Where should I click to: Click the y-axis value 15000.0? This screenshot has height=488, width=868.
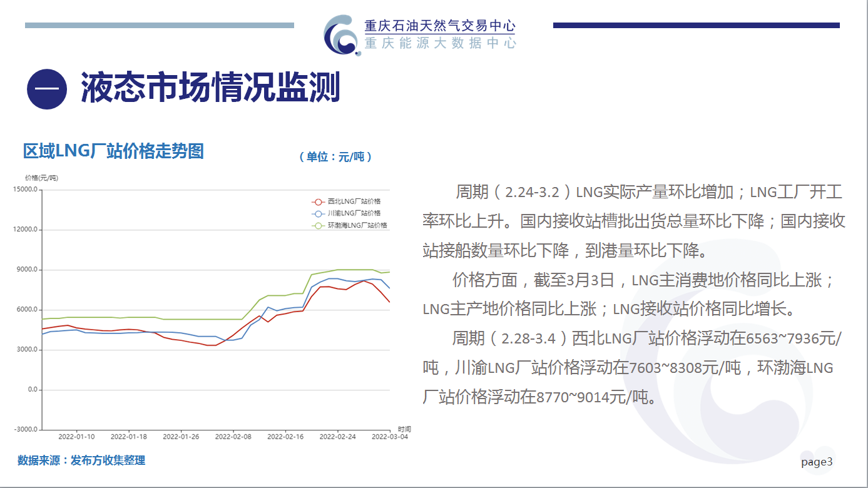(x=26, y=190)
